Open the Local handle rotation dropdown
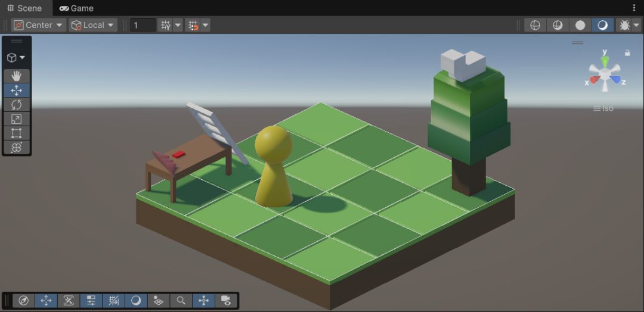The width and height of the screenshot is (644, 312). tap(93, 25)
